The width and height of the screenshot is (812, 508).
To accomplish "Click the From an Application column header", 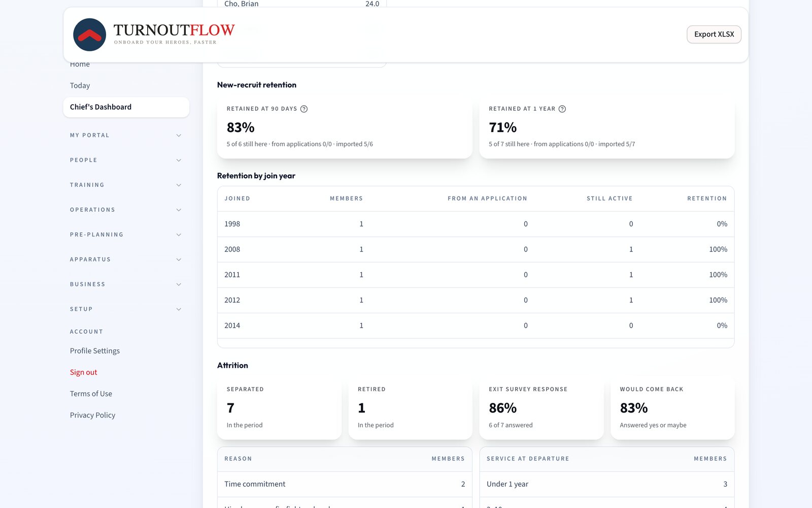I will pyautogui.click(x=487, y=199).
